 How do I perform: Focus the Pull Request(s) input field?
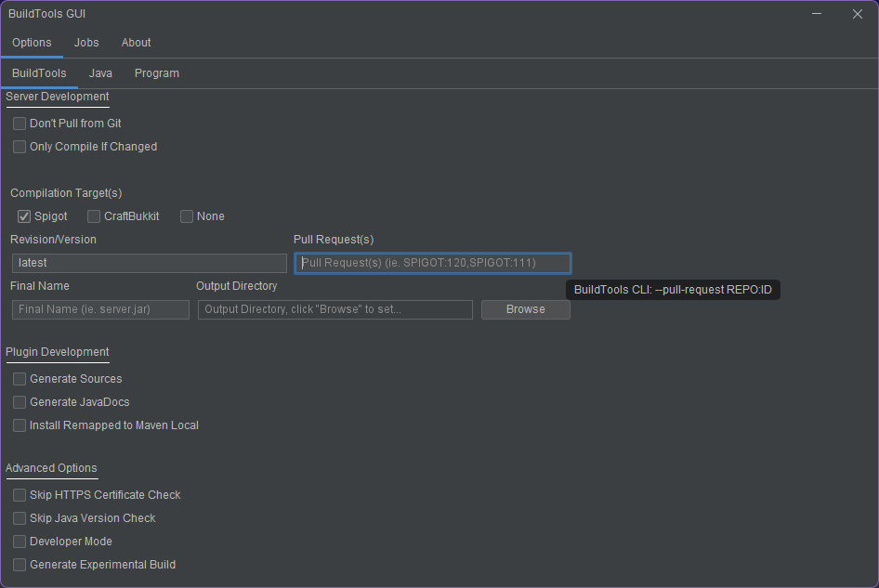[x=432, y=263]
